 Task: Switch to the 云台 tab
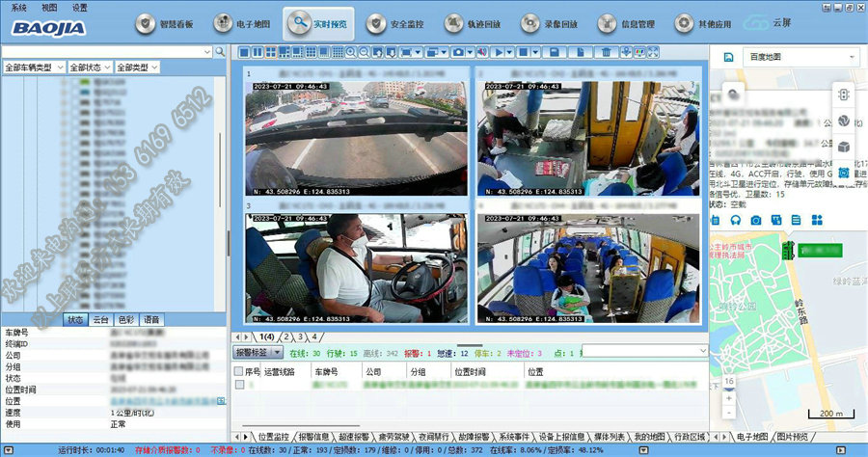pyautogui.click(x=101, y=320)
